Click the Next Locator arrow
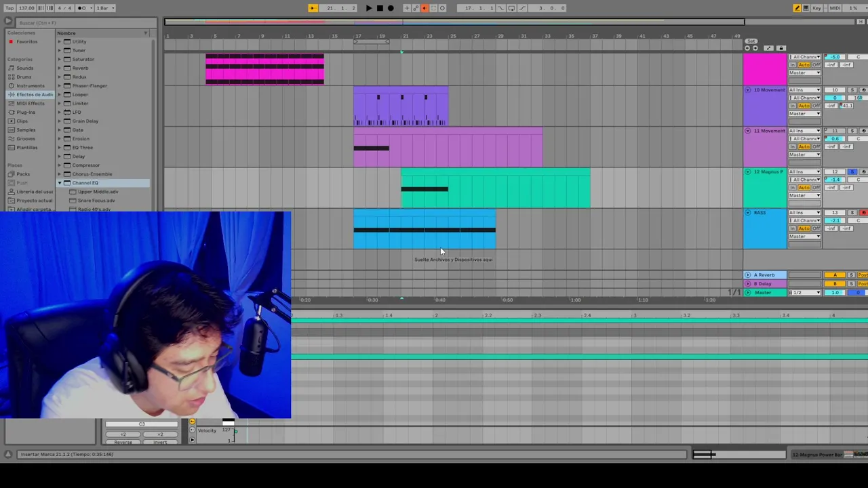The width and height of the screenshot is (868, 488). [x=755, y=48]
